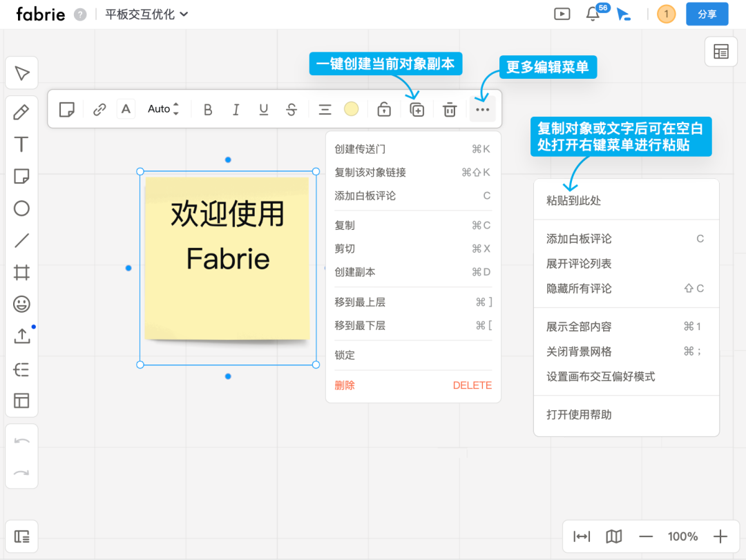Toggle italic formatting
Viewport: 746px width, 560px height.
pos(236,110)
